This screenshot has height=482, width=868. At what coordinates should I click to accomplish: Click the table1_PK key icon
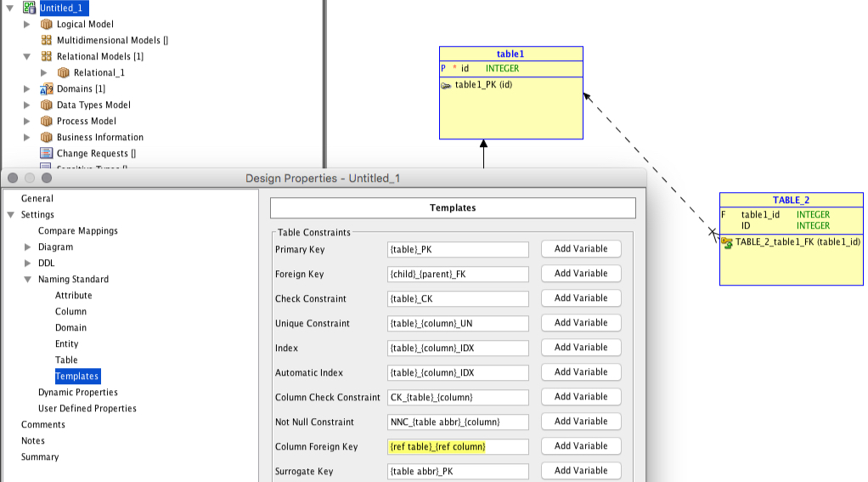(446, 85)
